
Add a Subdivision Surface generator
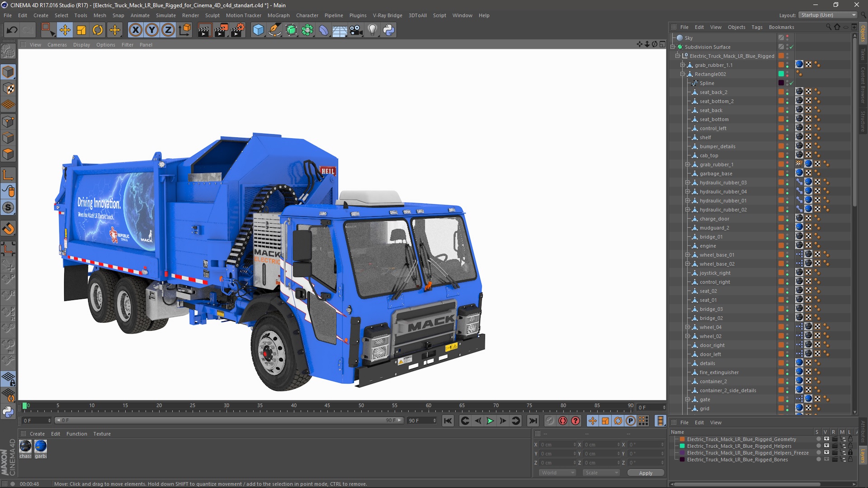point(291,30)
